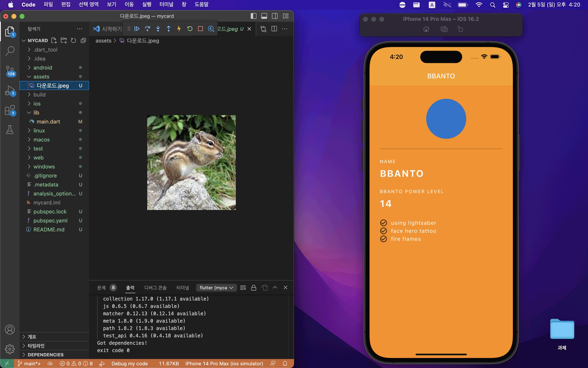Open the 파일 menu
Image resolution: width=588 pixels, height=368 pixels.
(x=48, y=4)
